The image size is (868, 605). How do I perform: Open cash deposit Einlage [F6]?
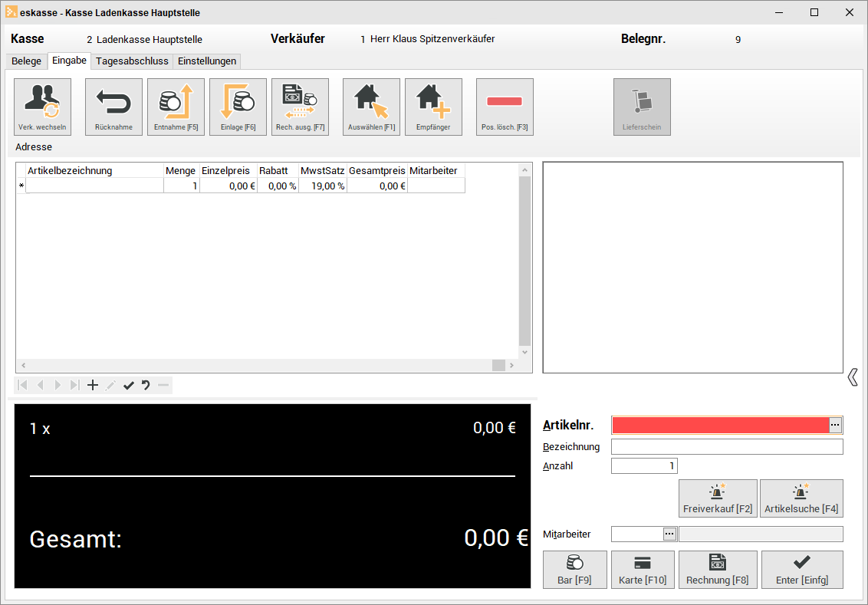coord(238,107)
